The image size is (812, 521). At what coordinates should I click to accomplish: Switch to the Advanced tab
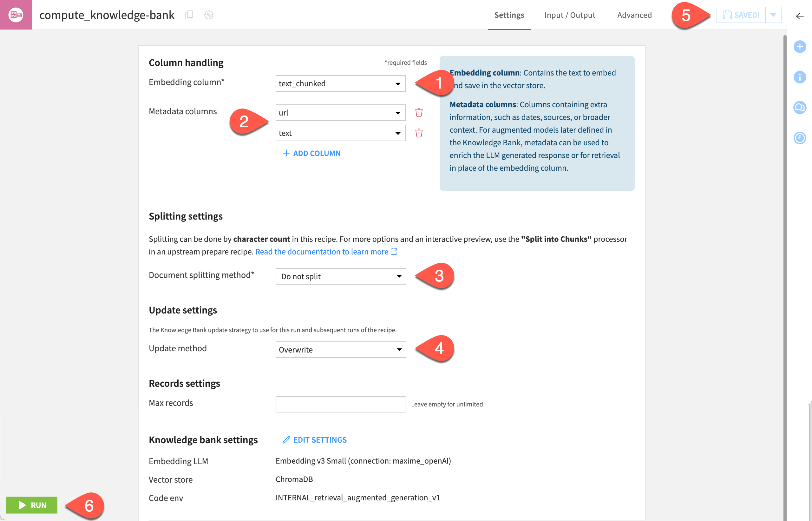(x=634, y=15)
